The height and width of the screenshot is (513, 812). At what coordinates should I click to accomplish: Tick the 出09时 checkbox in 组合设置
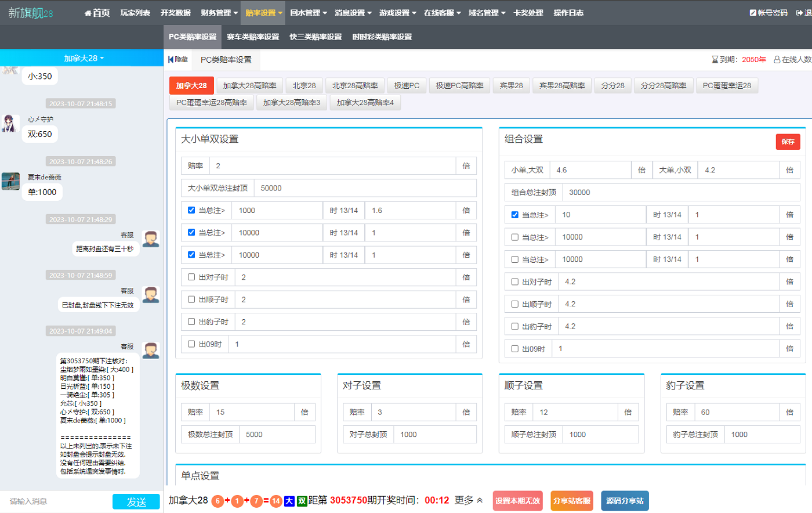(x=514, y=349)
